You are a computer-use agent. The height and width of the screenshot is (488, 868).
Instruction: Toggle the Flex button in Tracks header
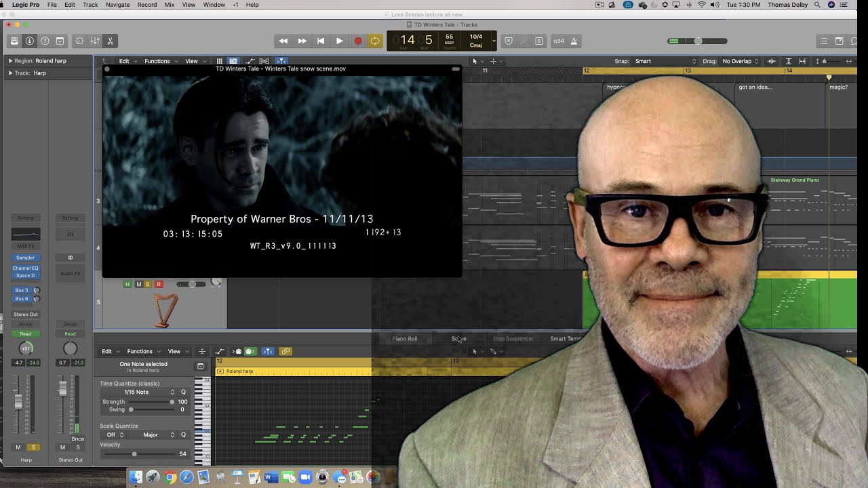point(264,61)
